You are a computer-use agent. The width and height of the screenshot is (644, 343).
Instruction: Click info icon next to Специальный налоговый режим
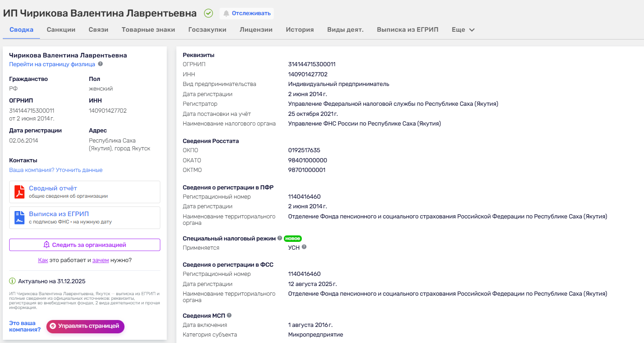(x=279, y=238)
